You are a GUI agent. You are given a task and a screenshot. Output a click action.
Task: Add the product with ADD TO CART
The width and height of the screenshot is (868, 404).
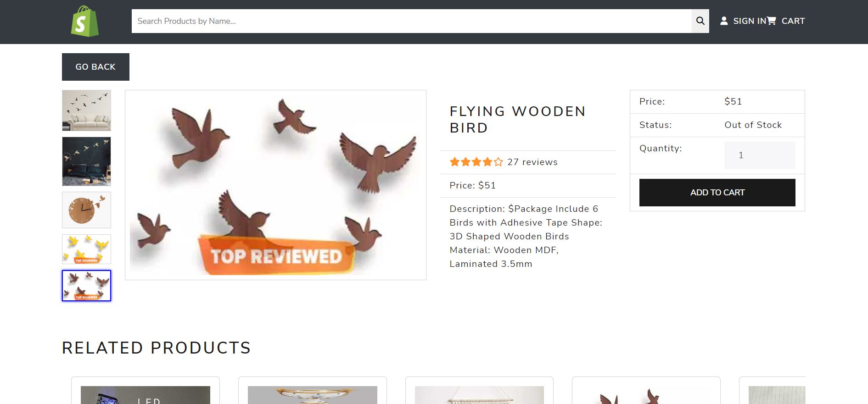click(x=717, y=193)
